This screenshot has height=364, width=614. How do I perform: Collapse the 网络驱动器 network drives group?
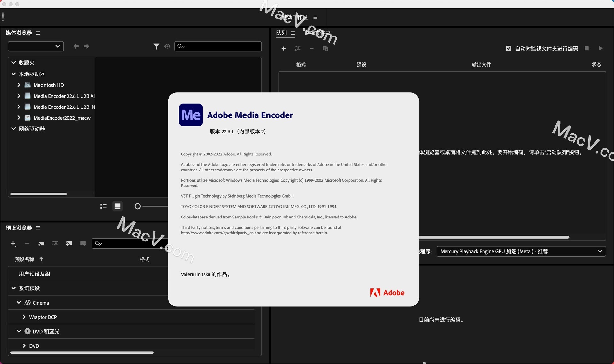13,129
